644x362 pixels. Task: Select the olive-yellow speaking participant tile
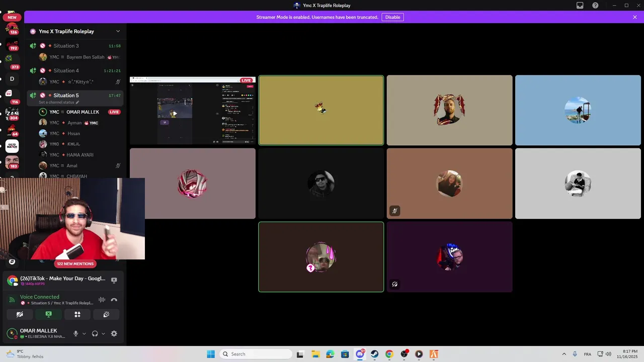[321, 110]
